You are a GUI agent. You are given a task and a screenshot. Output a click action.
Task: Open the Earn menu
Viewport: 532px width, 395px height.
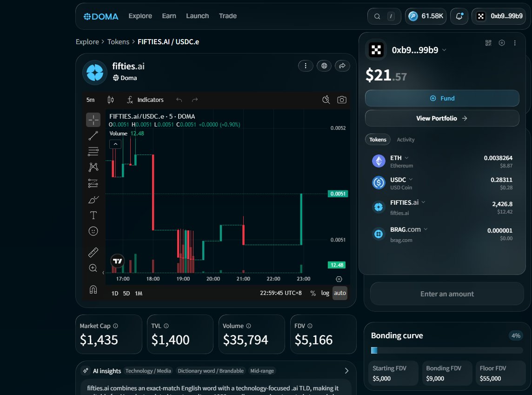coord(169,16)
